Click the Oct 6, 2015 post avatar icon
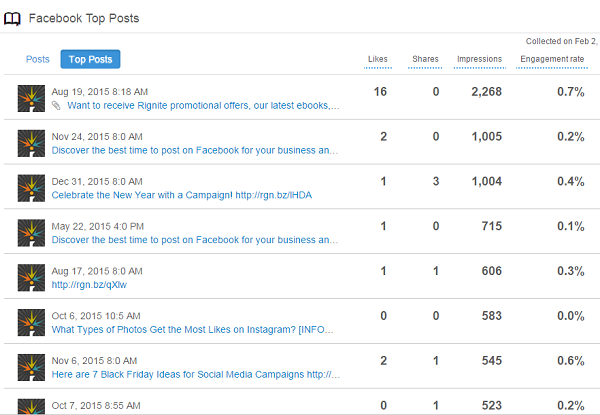The width and height of the screenshot is (600, 415). (x=31, y=322)
